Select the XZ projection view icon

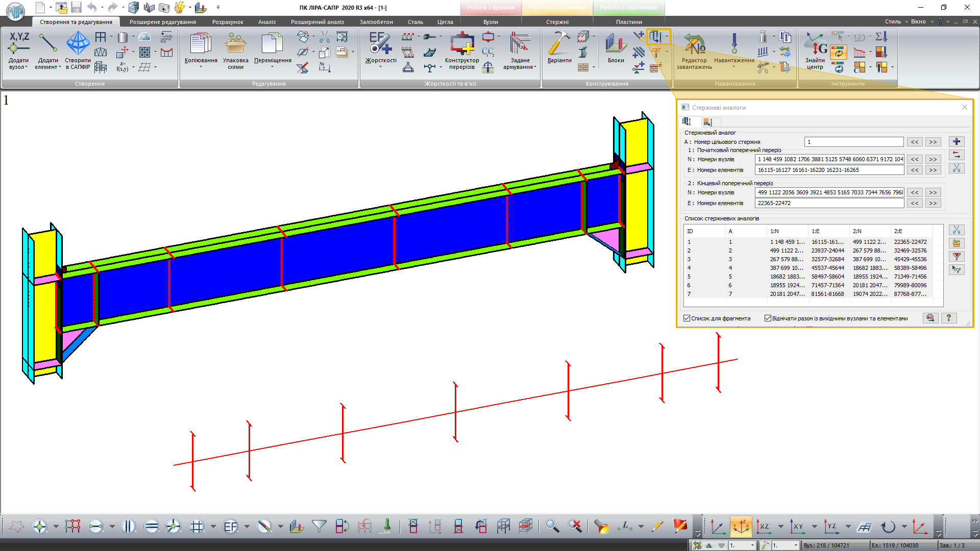pos(764,526)
